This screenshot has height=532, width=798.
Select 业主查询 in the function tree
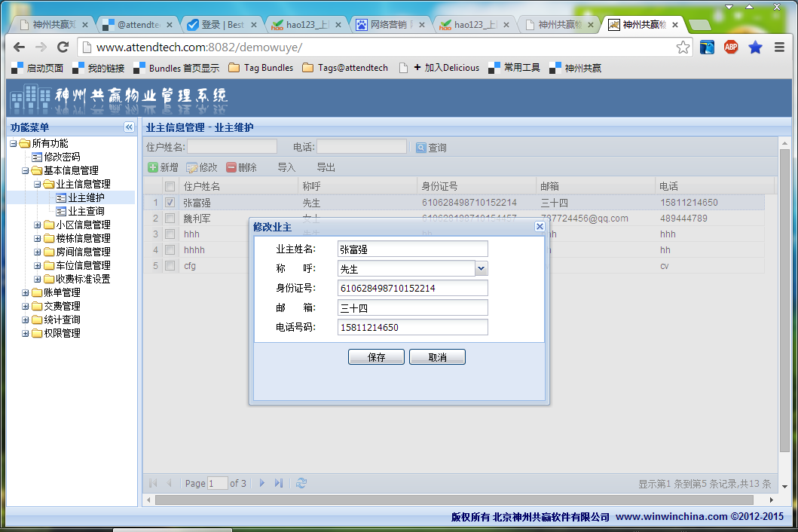click(86, 211)
